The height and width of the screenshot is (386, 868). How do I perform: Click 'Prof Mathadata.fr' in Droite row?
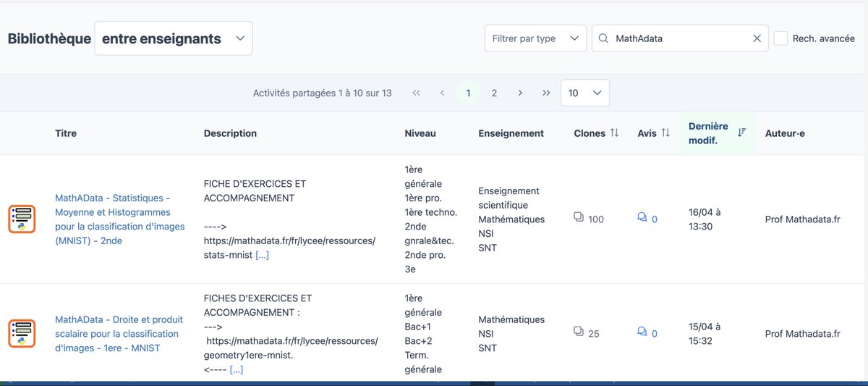click(x=803, y=333)
